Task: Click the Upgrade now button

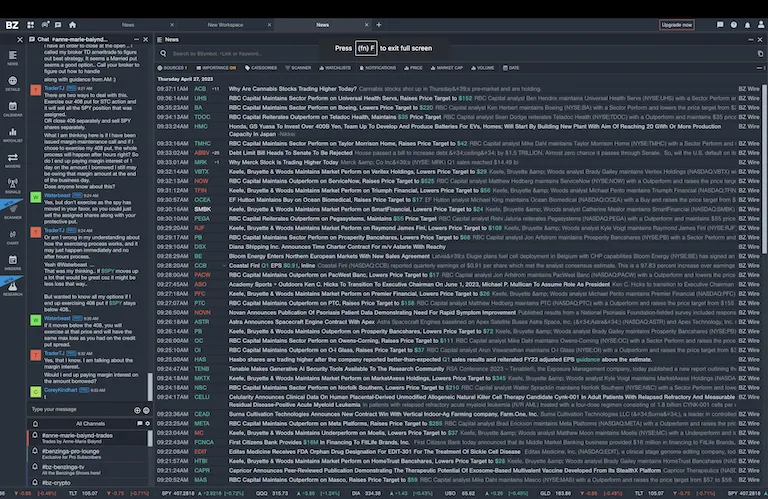Action: point(676,24)
